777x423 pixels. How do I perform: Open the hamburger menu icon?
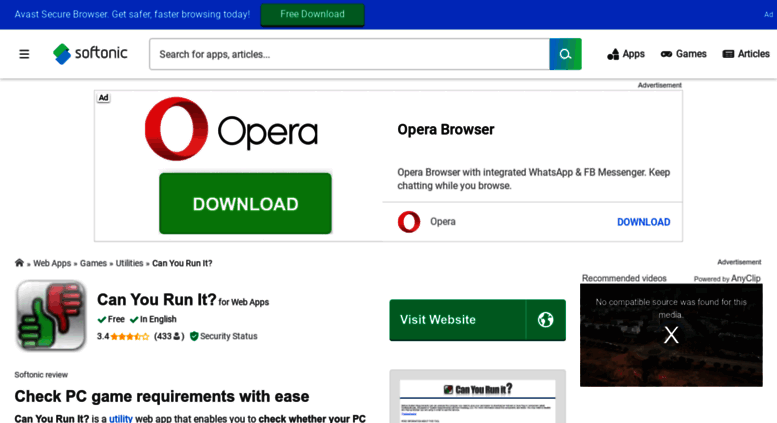(x=24, y=54)
